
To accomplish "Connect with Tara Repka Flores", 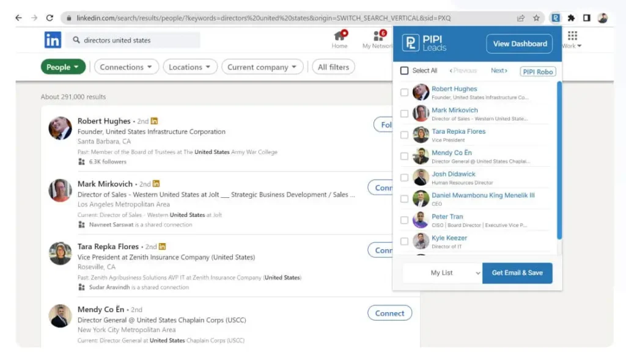I will [380, 250].
